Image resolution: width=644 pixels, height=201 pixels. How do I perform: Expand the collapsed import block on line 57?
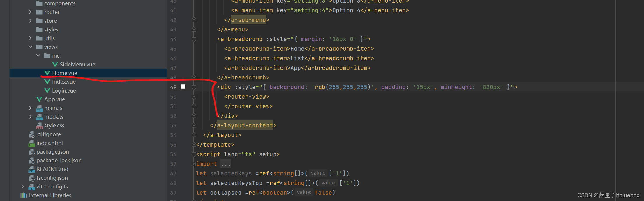pos(194,164)
